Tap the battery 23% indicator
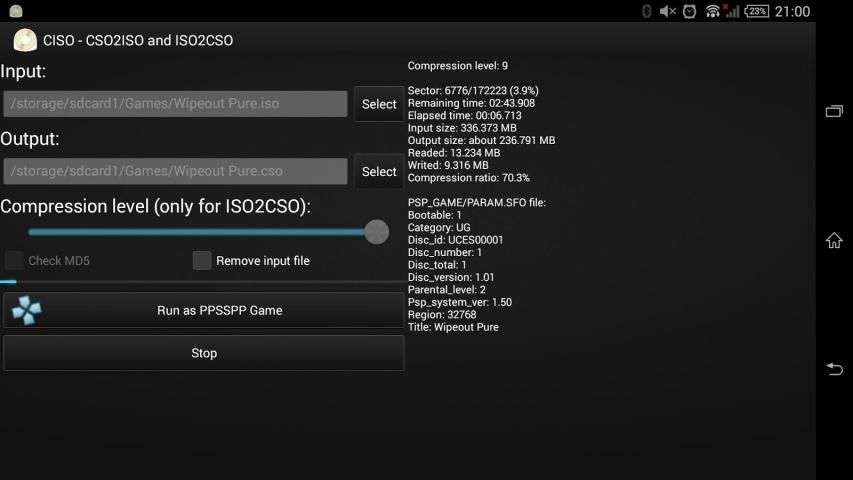 pos(757,11)
